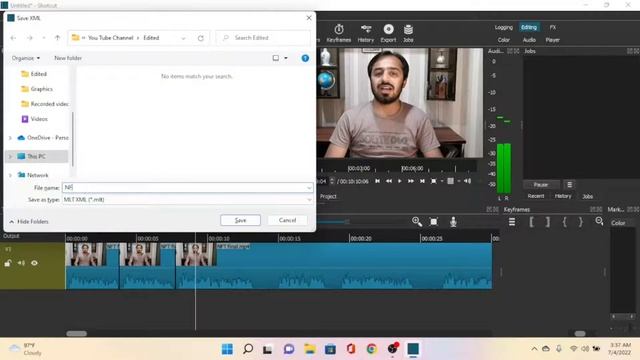Cancel the Save XML dialog
640x360 pixels.
pyautogui.click(x=287, y=220)
